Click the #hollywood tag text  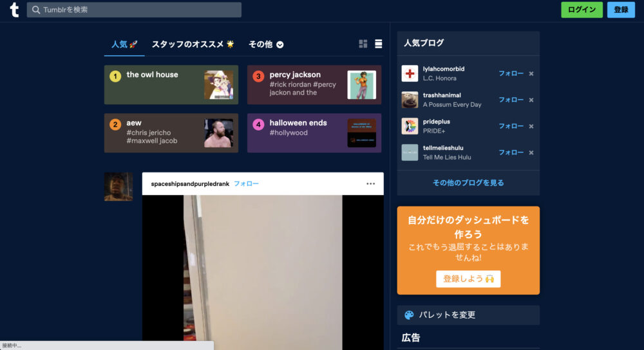click(289, 133)
